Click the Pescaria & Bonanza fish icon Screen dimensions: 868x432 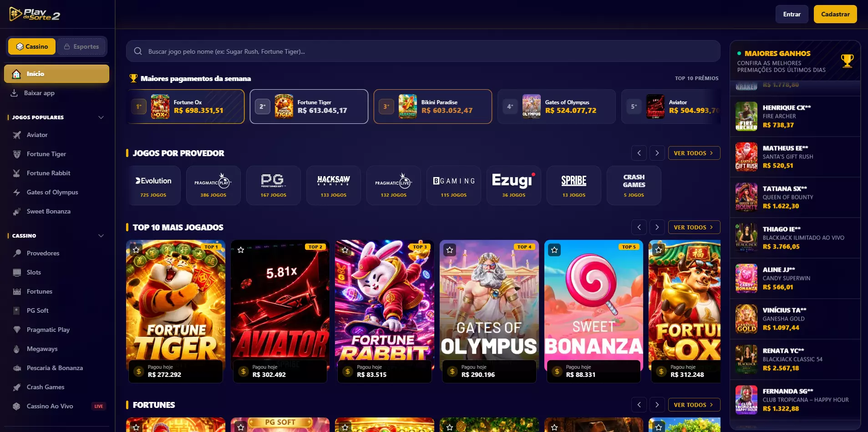[x=17, y=368]
